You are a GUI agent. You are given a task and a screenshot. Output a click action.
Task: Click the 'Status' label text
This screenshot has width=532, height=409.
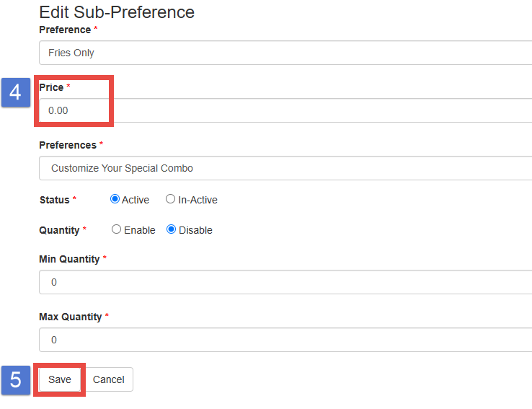(x=54, y=200)
